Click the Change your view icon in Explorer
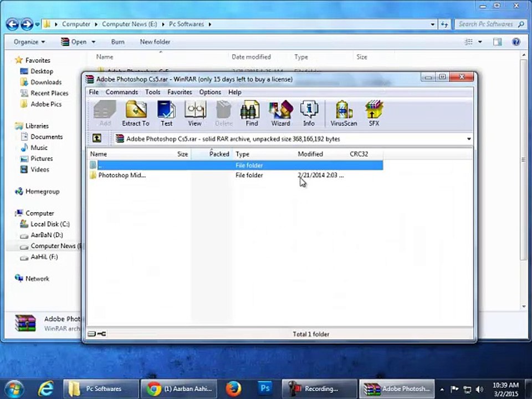 (469, 42)
